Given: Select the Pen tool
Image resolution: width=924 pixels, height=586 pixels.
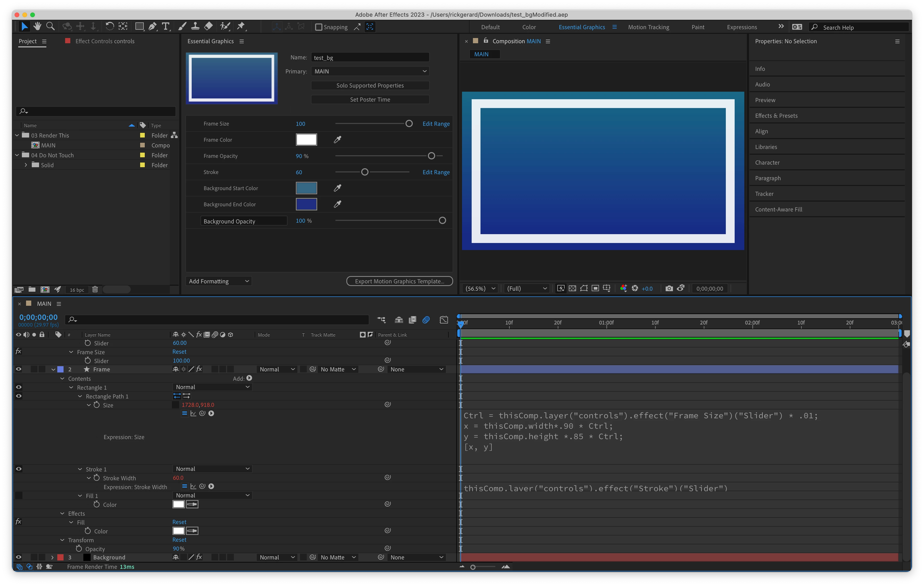Looking at the screenshot, I should pyautogui.click(x=152, y=27).
